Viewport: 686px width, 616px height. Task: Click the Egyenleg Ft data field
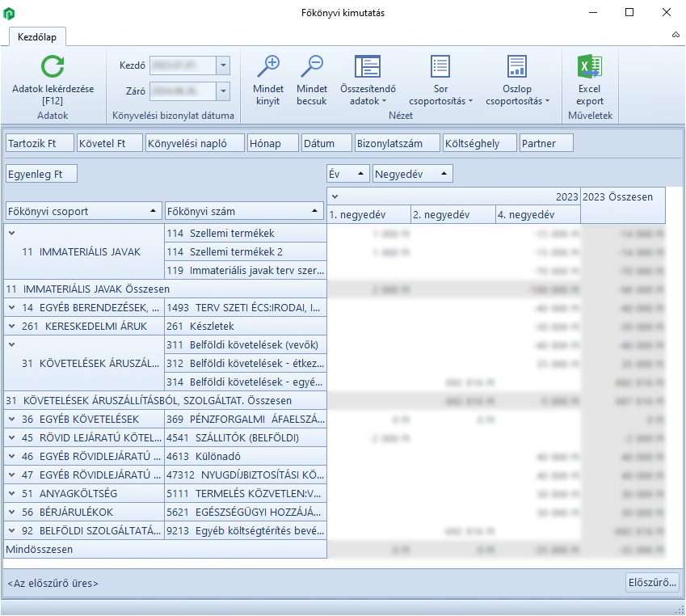(40, 173)
